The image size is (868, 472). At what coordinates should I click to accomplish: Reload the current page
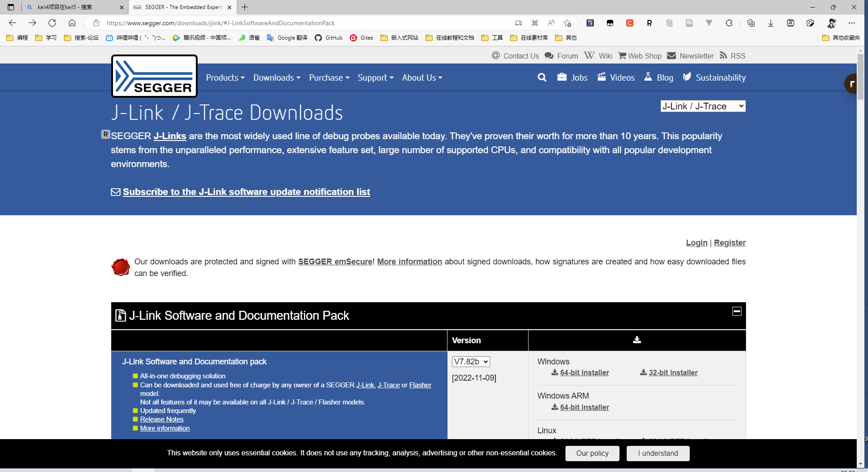(x=52, y=23)
